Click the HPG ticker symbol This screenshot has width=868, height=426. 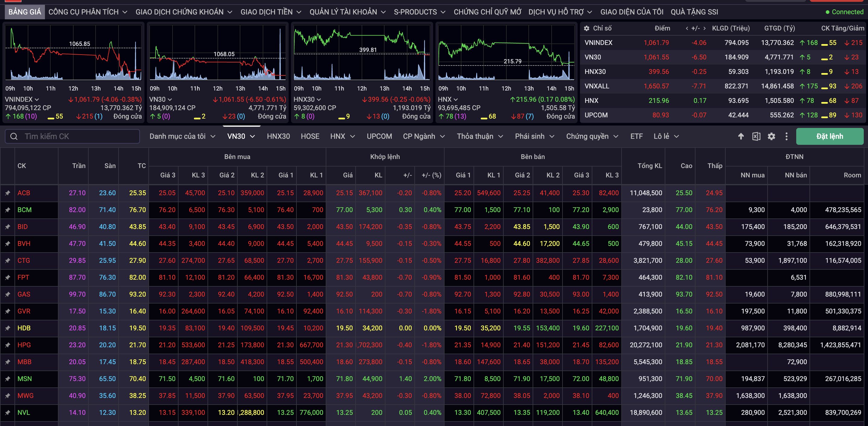pos(24,345)
